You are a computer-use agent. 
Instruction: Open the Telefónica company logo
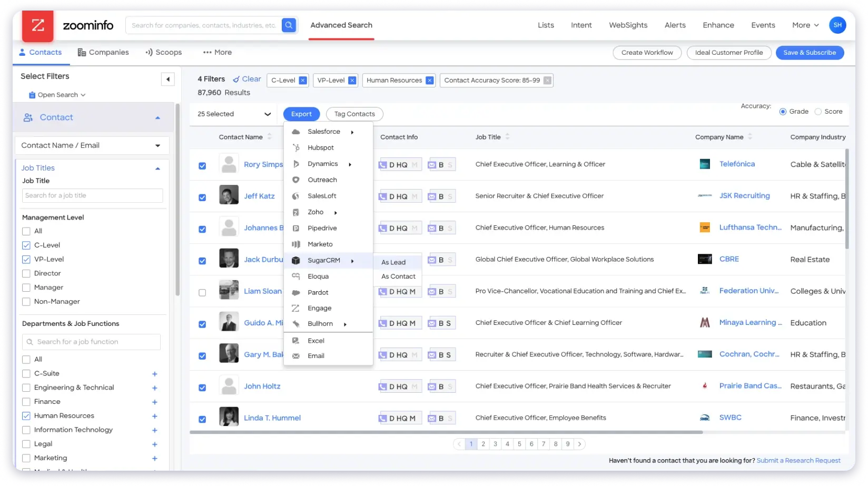click(x=705, y=164)
